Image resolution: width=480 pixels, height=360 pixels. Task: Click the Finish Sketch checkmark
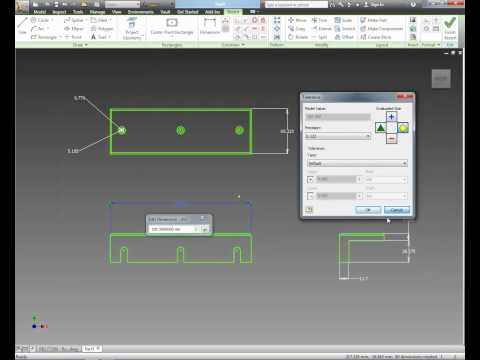[450, 27]
